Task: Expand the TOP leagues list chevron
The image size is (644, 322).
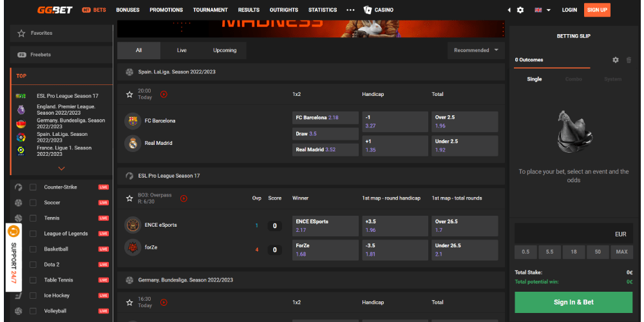Action: (x=61, y=169)
